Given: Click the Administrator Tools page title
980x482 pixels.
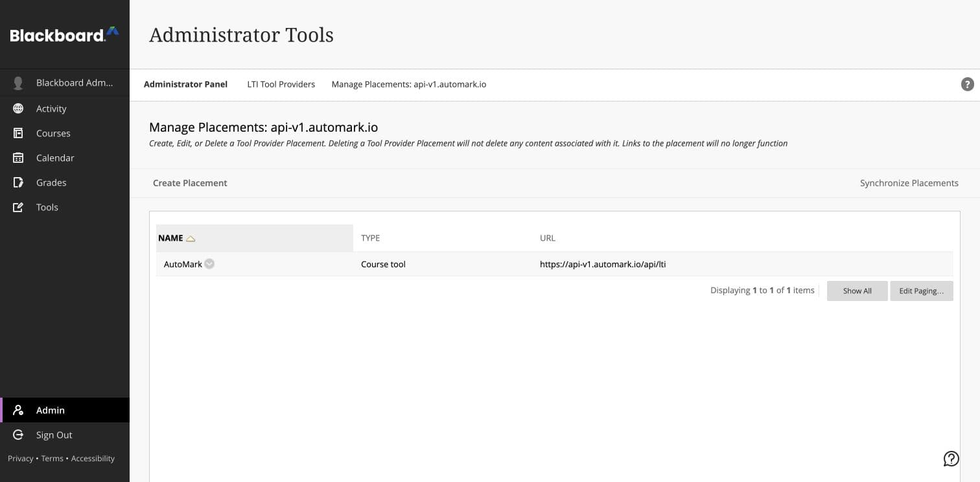Looking at the screenshot, I should (x=241, y=34).
